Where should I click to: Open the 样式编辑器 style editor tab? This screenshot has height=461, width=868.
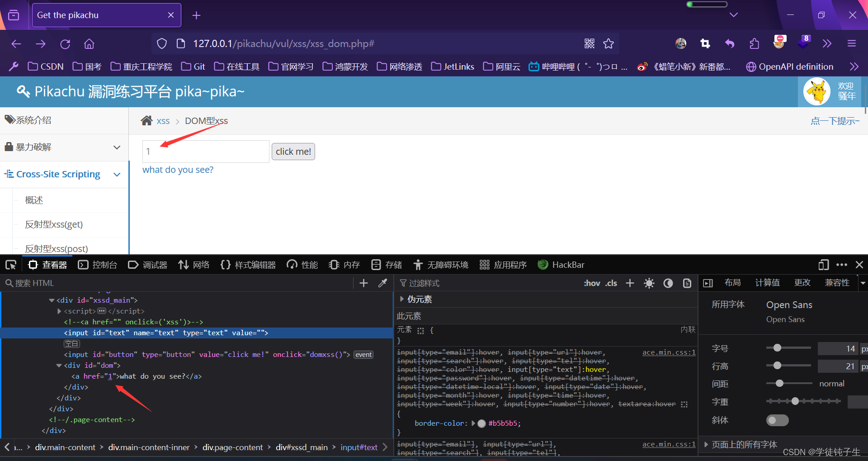[248, 265]
